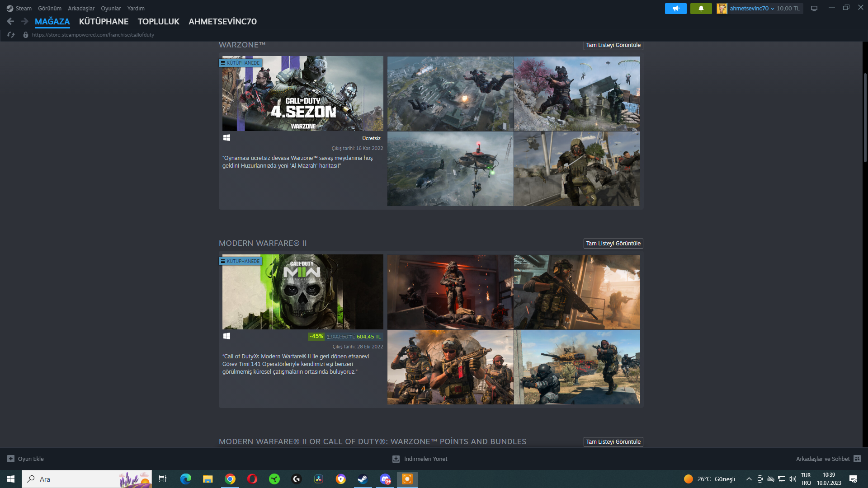
Task: Reload the store page
Action: (11, 35)
